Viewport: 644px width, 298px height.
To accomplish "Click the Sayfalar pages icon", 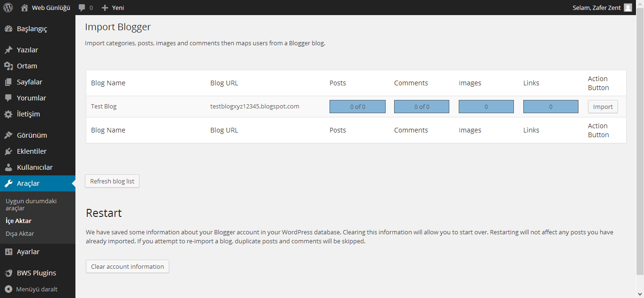I will (x=8, y=82).
